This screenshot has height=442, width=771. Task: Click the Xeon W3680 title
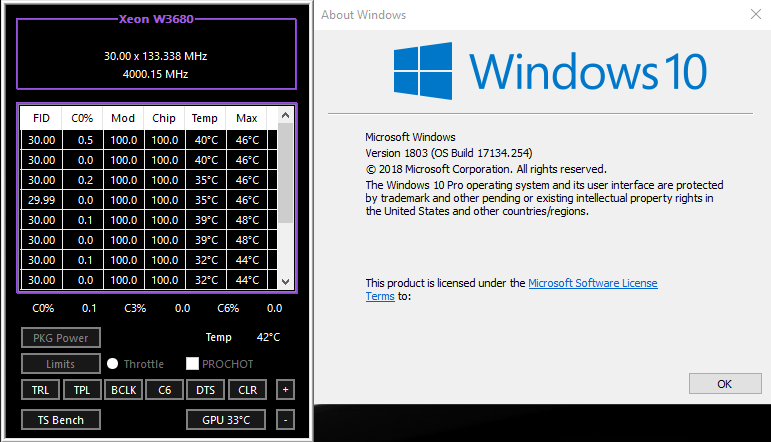click(x=156, y=19)
